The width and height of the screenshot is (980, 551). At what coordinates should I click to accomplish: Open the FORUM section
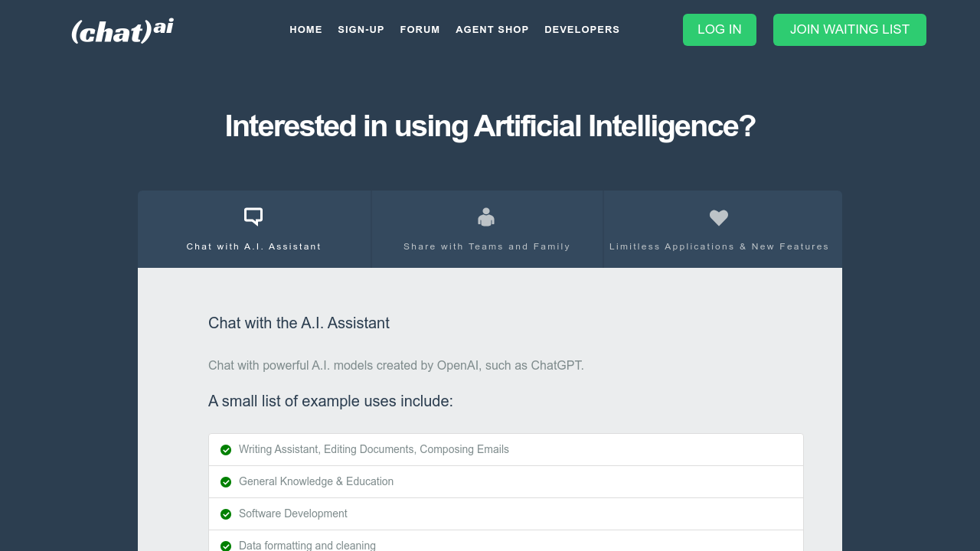[x=420, y=30]
